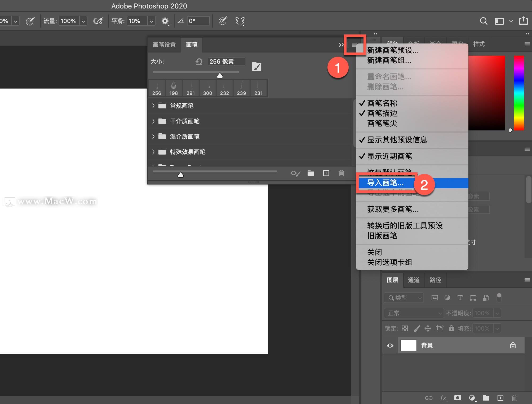532x404 pixels.
Task: Toggle 显示近期画笔 menu option
Action: coord(389,156)
